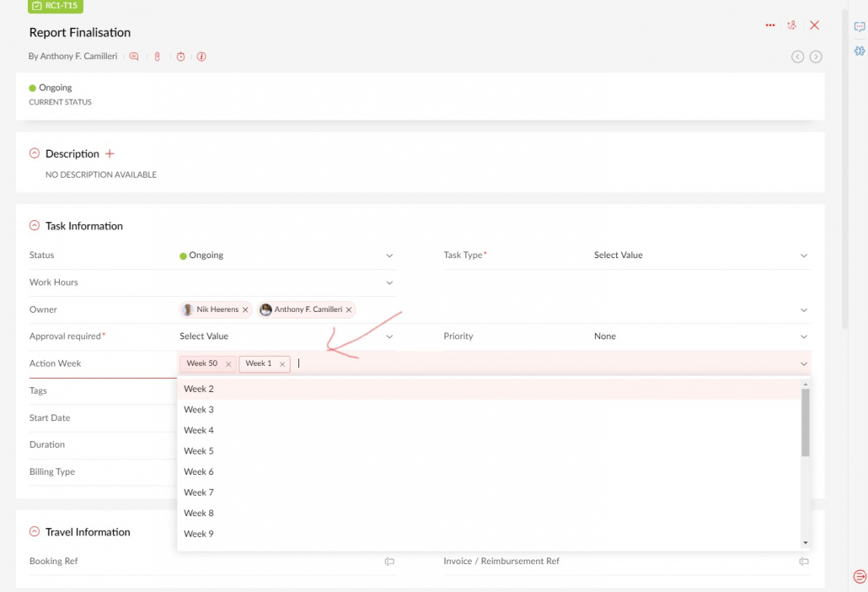Open the Approval required dropdown
The height and width of the screenshot is (592, 868).
(287, 336)
